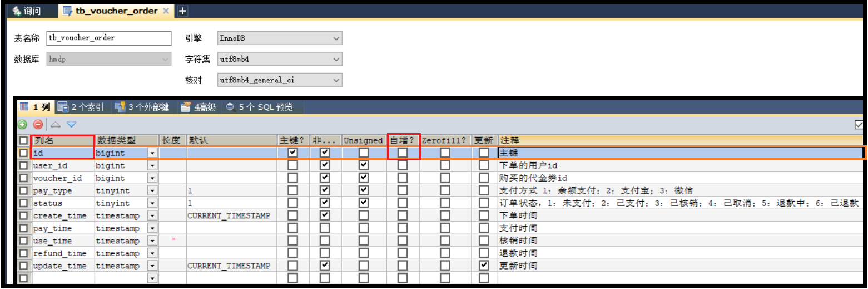Image resolution: width=868 pixels, height=289 pixels.
Task: Click the 自增? column header
Action: [x=403, y=140]
